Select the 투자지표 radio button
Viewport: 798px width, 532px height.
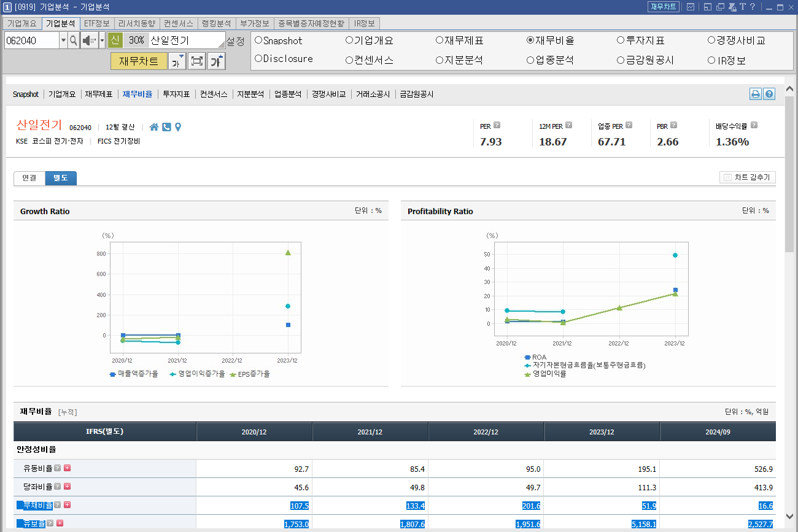[621, 40]
